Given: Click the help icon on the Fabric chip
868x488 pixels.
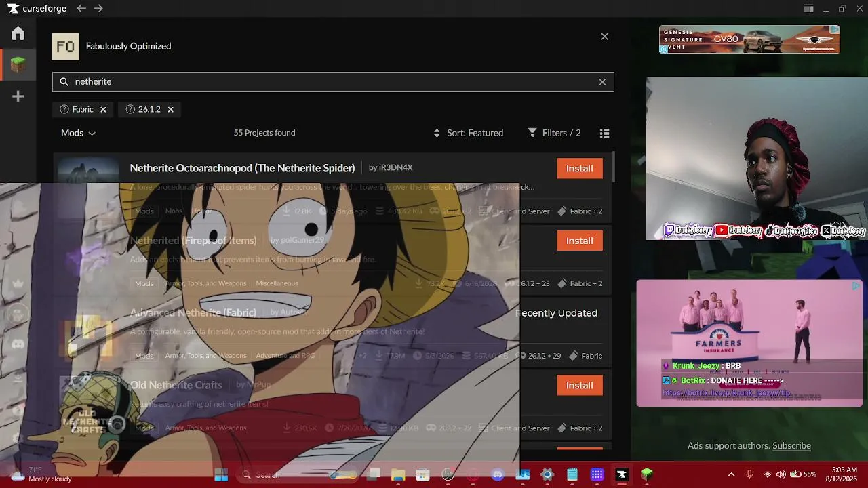Looking at the screenshot, I should pyautogui.click(x=64, y=109).
